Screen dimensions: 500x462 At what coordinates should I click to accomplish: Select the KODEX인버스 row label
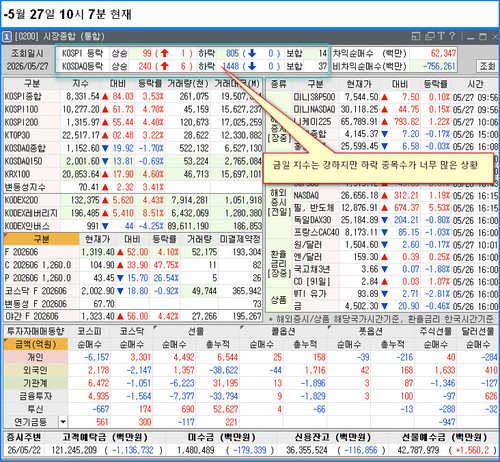[27, 226]
